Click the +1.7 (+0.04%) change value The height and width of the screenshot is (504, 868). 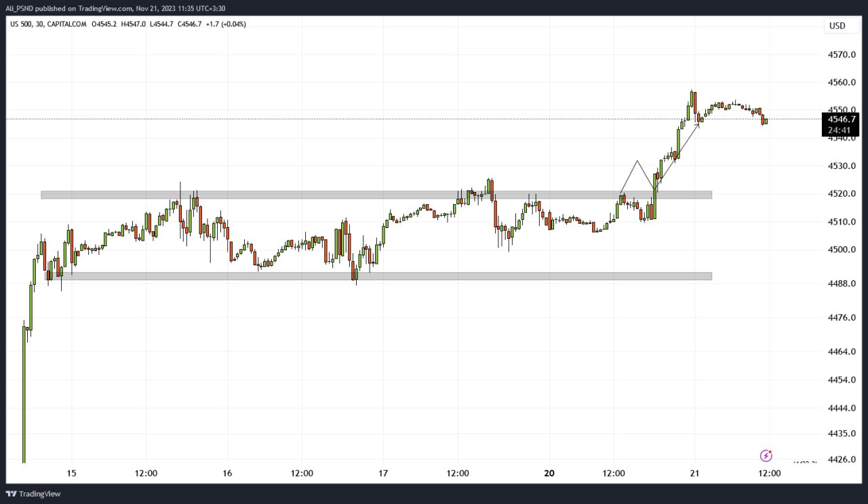[226, 24]
